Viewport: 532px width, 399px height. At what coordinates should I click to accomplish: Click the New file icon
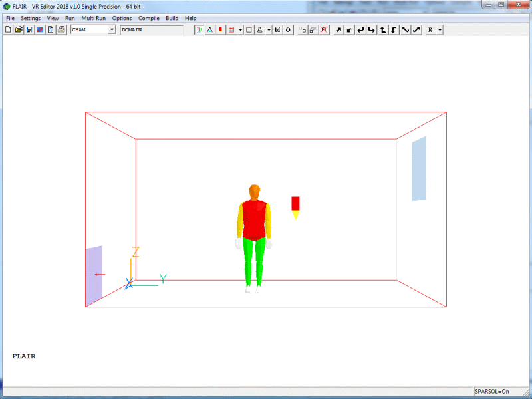tap(8, 30)
